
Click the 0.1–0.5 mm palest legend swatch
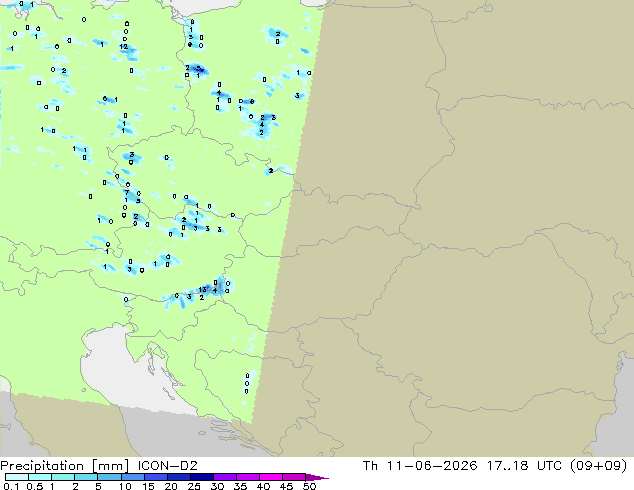coord(17,477)
